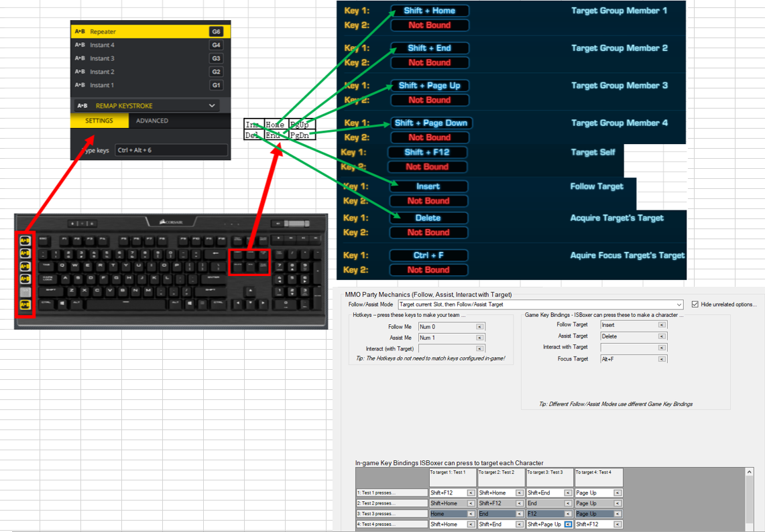
Task: Click arrow button beside Assist Target Delete field
Action: click(x=662, y=336)
